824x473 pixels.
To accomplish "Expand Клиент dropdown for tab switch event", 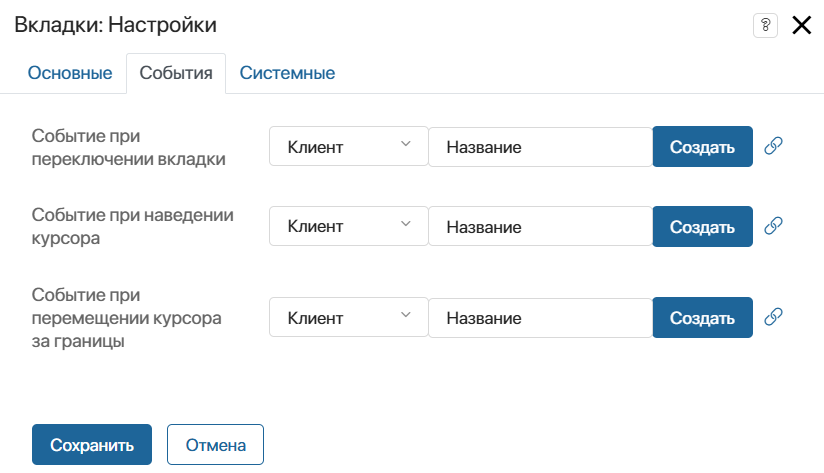I will click(348, 147).
